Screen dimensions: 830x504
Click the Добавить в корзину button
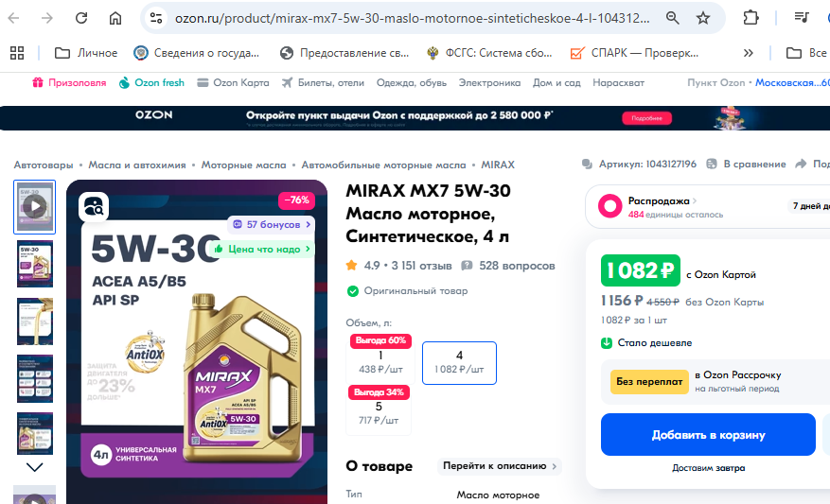click(708, 435)
